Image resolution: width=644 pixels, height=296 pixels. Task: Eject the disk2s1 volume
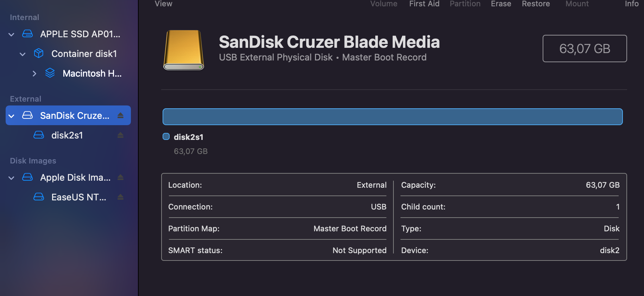[120, 135]
